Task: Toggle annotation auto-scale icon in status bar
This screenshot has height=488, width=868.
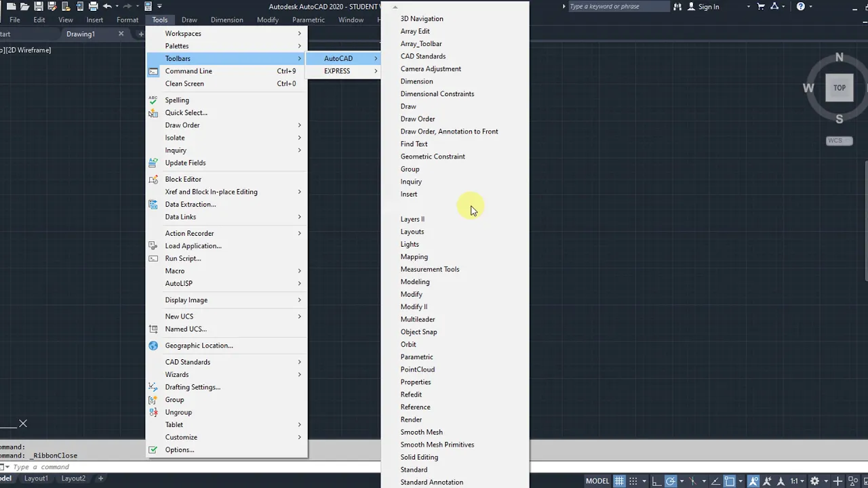Action: 768,481
